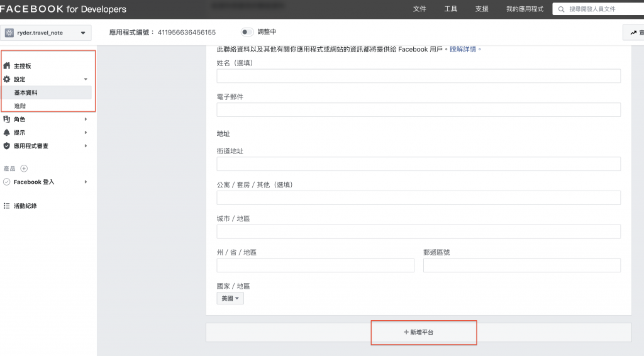Expand the 應用程式審查 submenu arrow
This screenshot has width=644, height=356.
point(86,146)
